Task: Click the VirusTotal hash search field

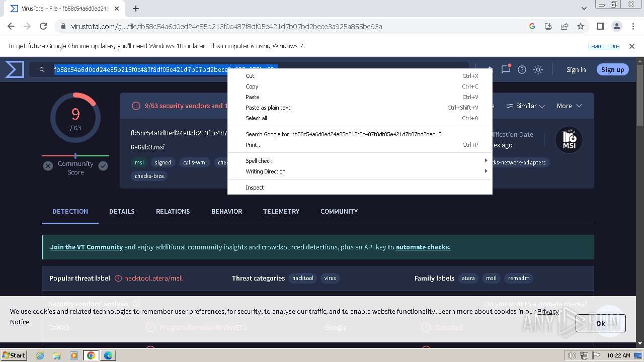Action: pos(249,70)
